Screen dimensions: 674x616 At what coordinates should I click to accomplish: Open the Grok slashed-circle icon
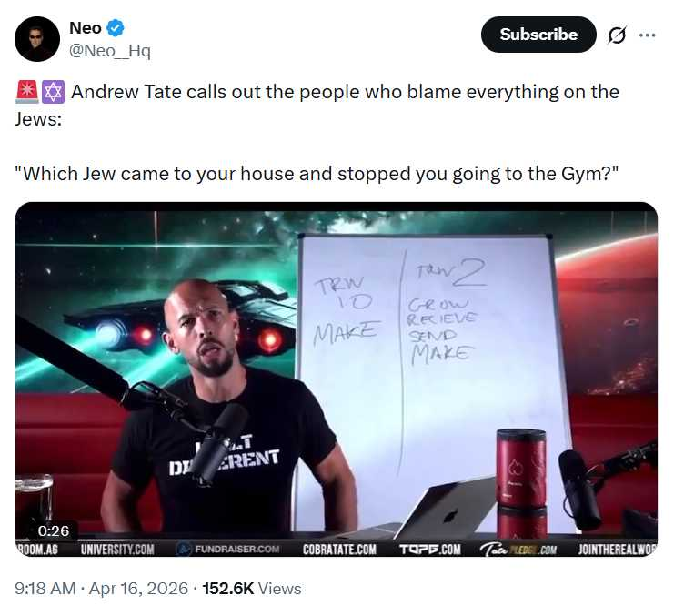pyautogui.click(x=617, y=35)
